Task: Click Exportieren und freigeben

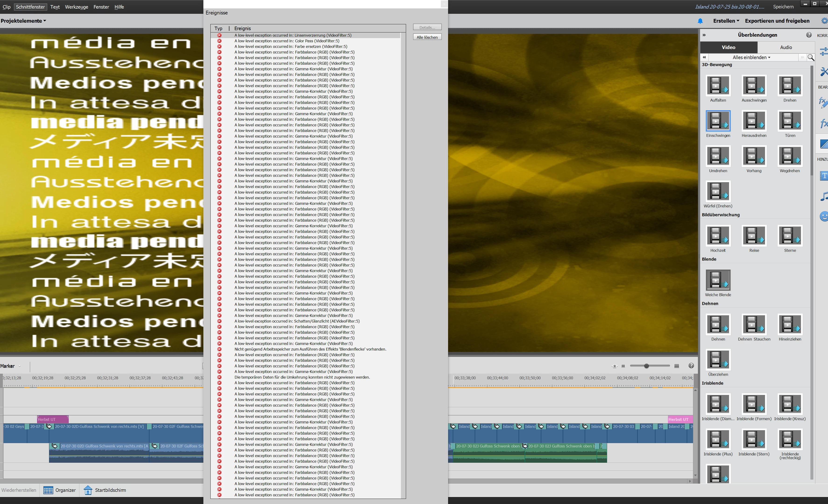Action: coord(777,21)
